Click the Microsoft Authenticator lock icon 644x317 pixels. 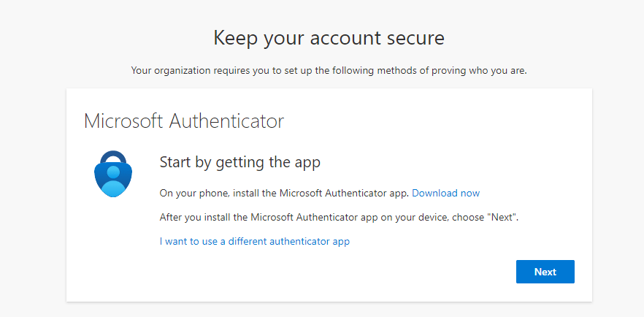[113, 174]
